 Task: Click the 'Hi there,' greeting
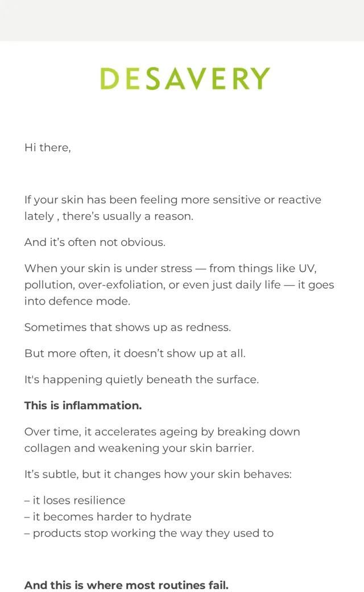click(48, 147)
